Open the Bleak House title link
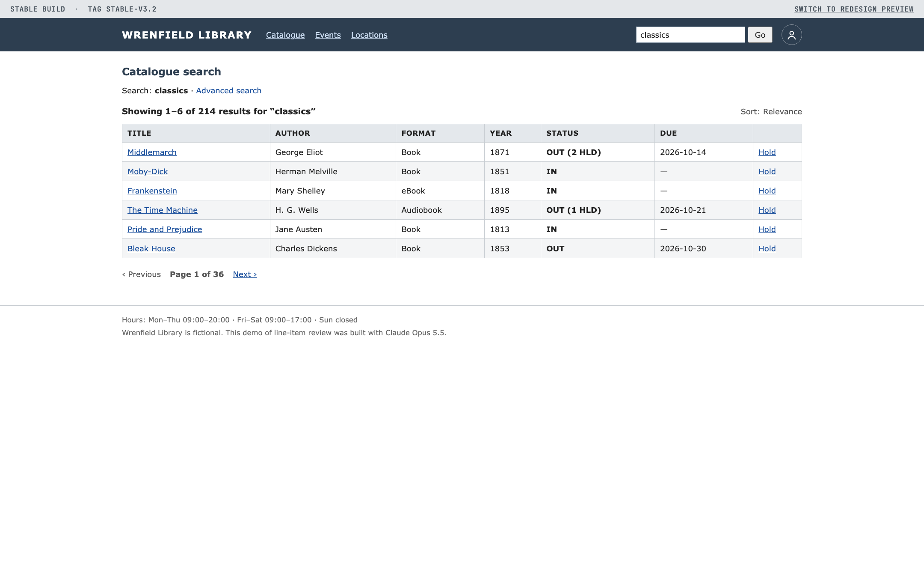Viewport: 924px width, 578px height. pyautogui.click(x=151, y=249)
